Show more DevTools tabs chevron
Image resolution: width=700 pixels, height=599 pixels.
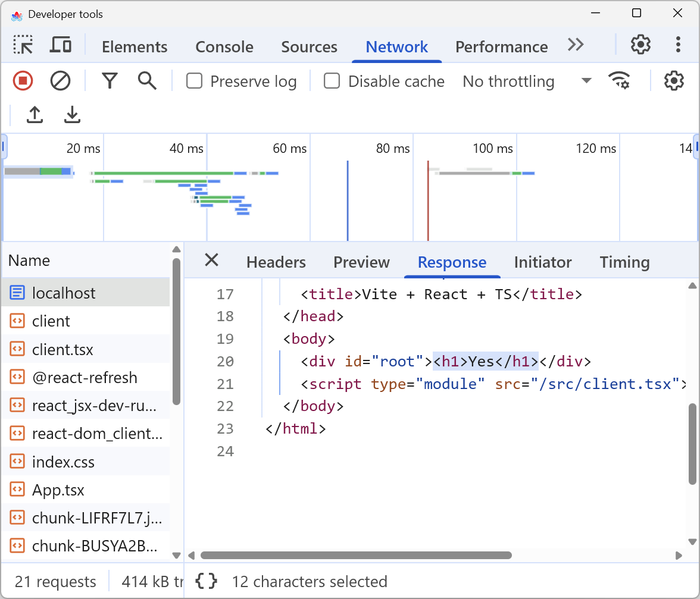pos(576,45)
